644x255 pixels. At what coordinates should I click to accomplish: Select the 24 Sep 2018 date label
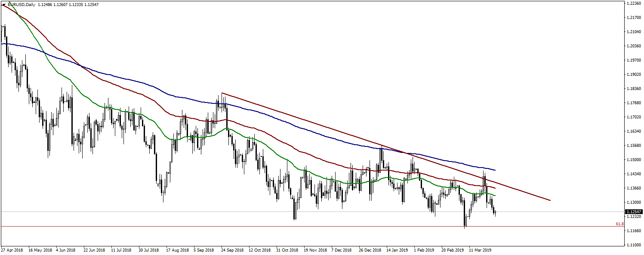(x=232, y=250)
